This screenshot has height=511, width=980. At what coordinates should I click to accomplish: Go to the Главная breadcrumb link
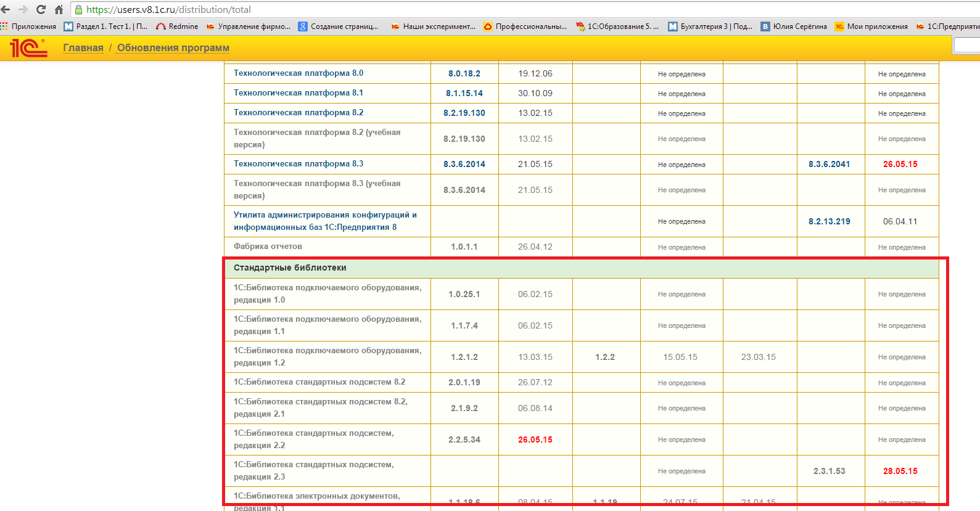pyautogui.click(x=83, y=48)
